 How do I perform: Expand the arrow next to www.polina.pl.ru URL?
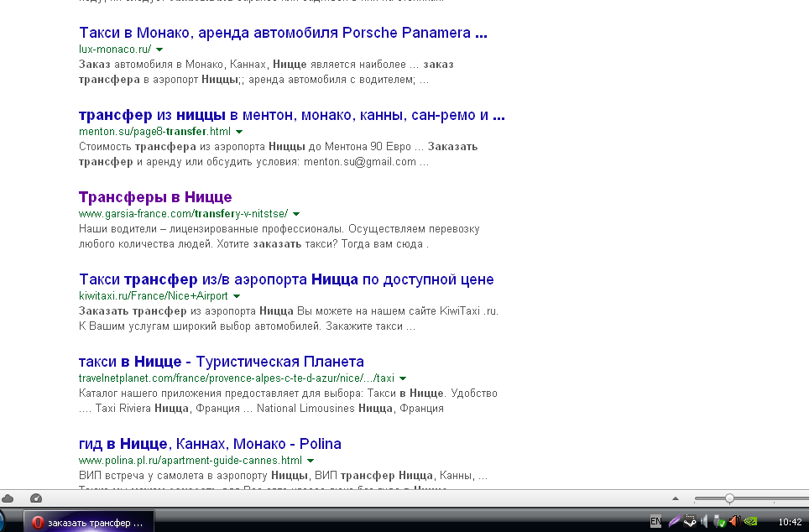pyautogui.click(x=311, y=461)
